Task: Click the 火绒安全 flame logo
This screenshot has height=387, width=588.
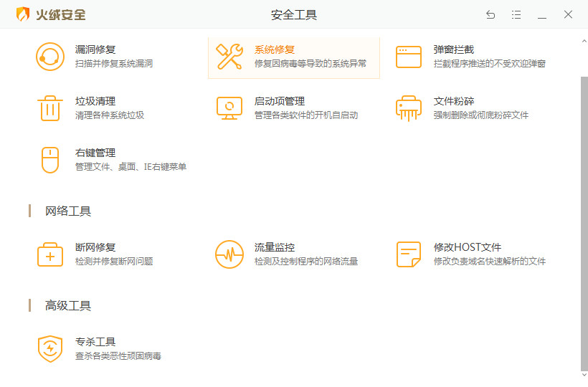Action: [x=23, y=14]
